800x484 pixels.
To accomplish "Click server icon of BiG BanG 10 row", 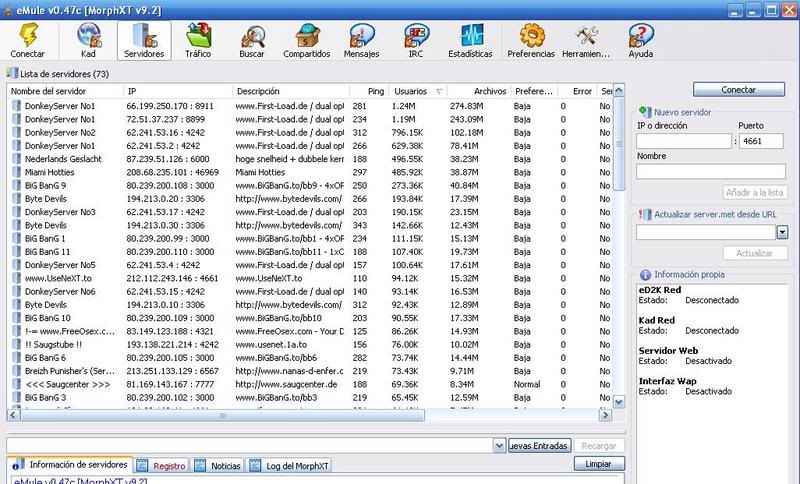I will point(16,318).
